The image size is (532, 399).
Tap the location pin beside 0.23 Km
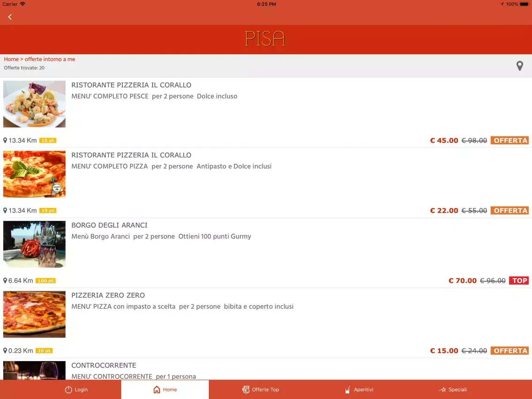click(x=5, y=350)
